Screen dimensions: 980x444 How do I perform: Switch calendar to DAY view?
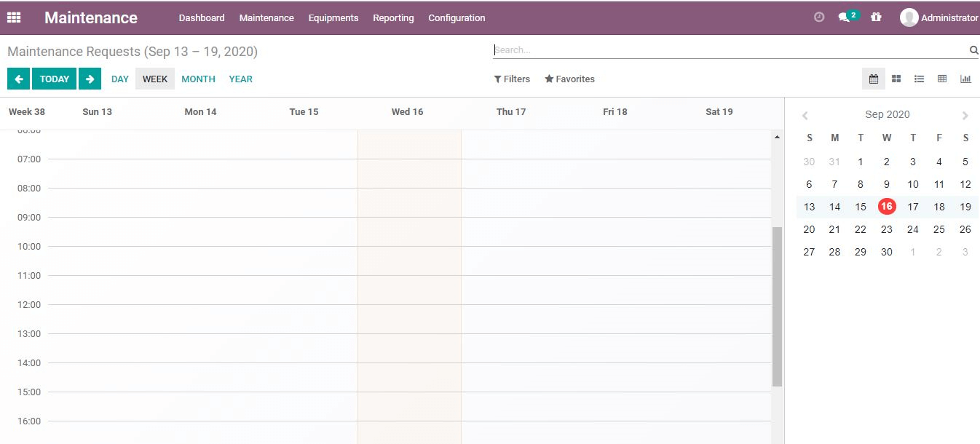(120, 79)
